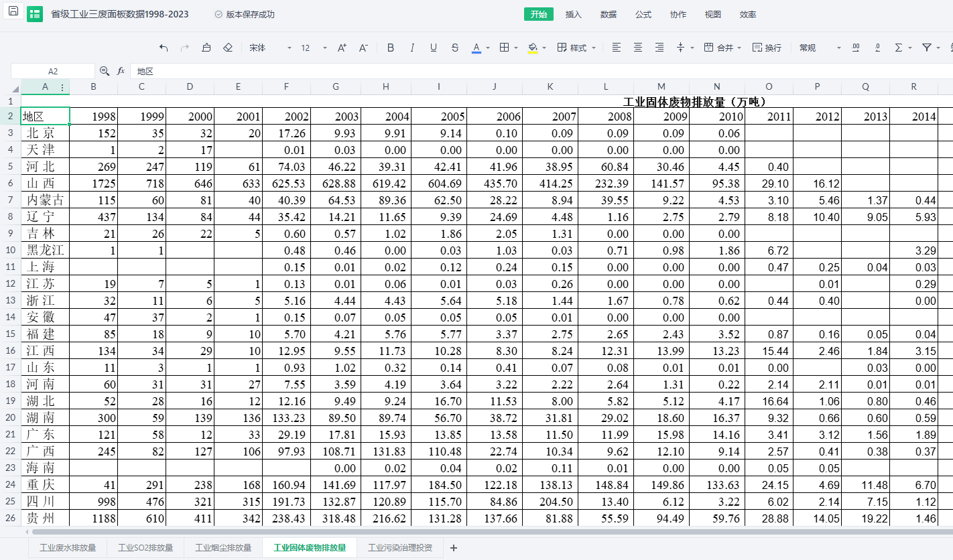The width and height of the screenshot is (953, 560).
Task: Open vertical alignment dropdown arrow
Action: click(x=692, y=48)
